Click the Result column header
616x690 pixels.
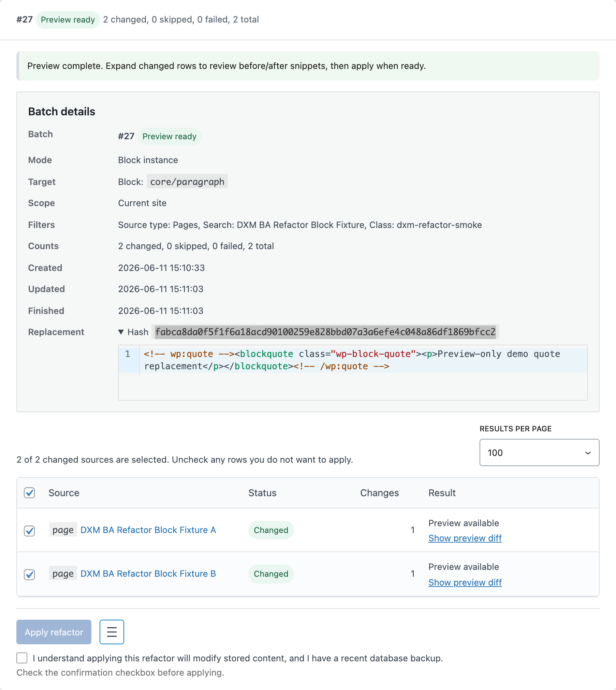coord(442,493)
